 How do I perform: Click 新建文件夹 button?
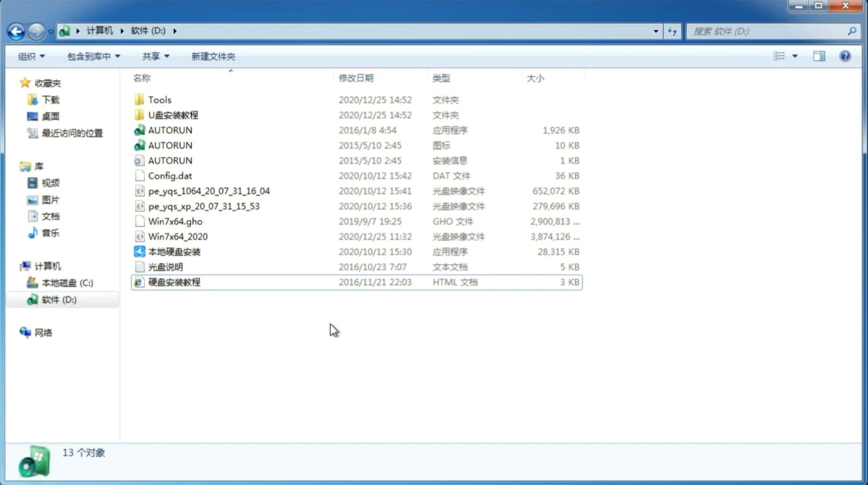pyautogui.click(x=213, y=56)
